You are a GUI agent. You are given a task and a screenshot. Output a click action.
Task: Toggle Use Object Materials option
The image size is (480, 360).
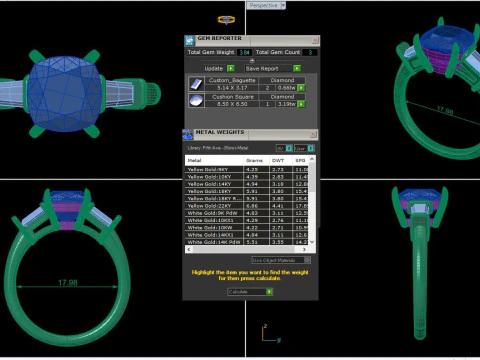[x=281, y=260]
